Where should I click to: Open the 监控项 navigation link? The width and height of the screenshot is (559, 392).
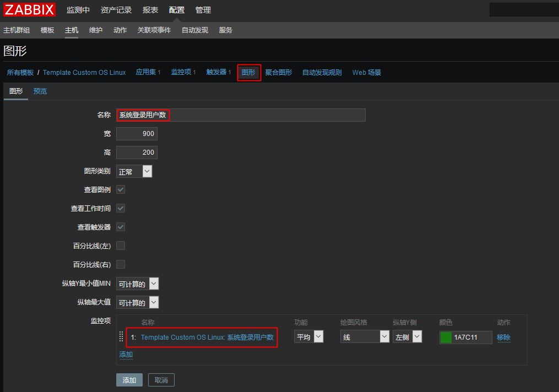click(181, 72)
